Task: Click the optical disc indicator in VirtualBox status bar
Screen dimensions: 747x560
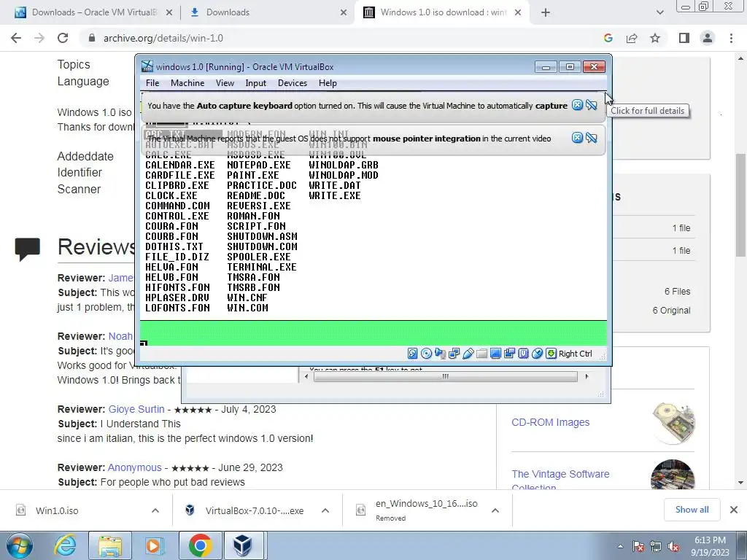Action: (426, 354)
